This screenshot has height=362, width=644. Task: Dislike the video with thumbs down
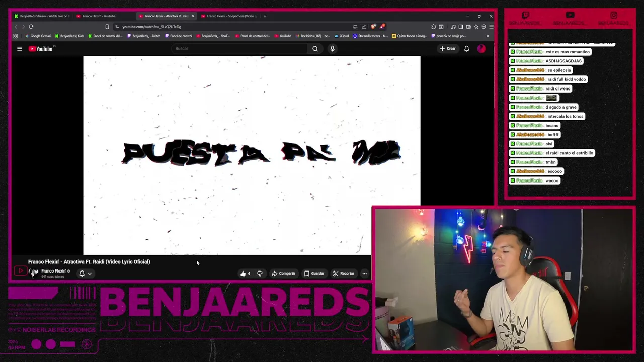[x=260, y=274]
